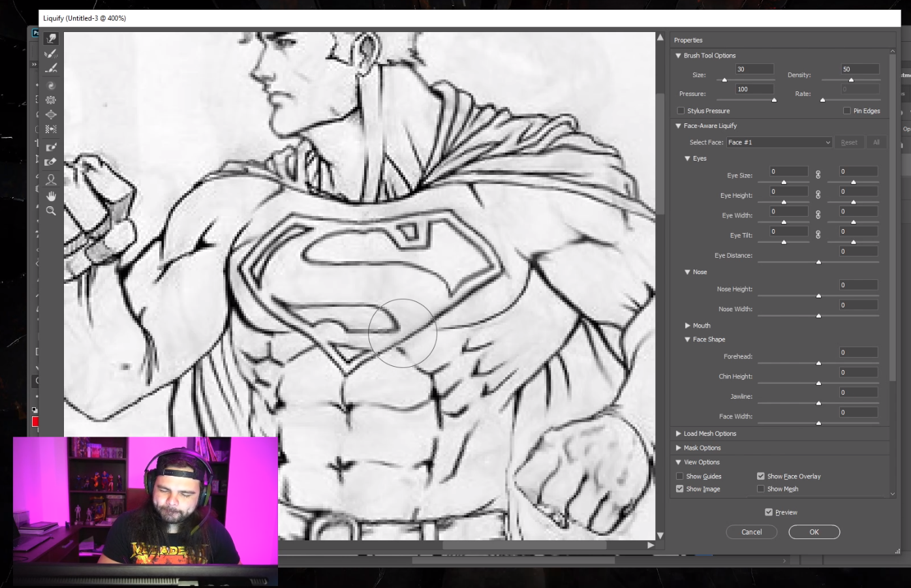Click the Density slider handle

[x=851, y=80]
